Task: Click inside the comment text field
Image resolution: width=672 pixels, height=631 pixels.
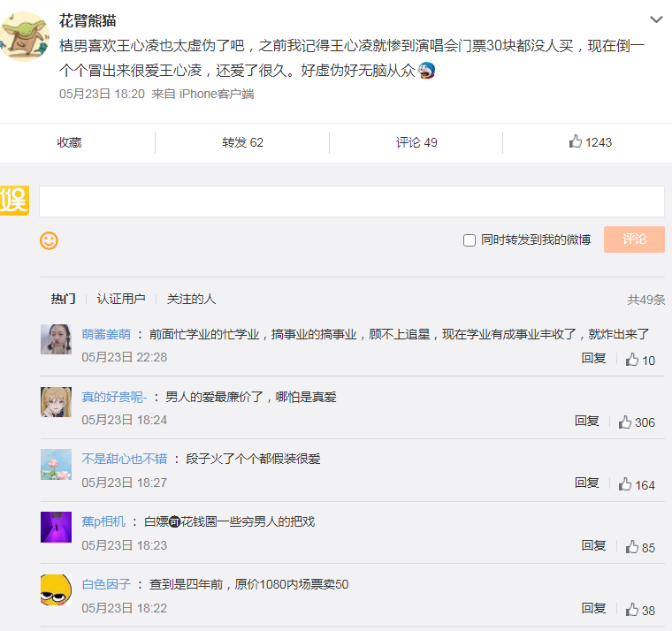Action: click(x=351, y=201)
